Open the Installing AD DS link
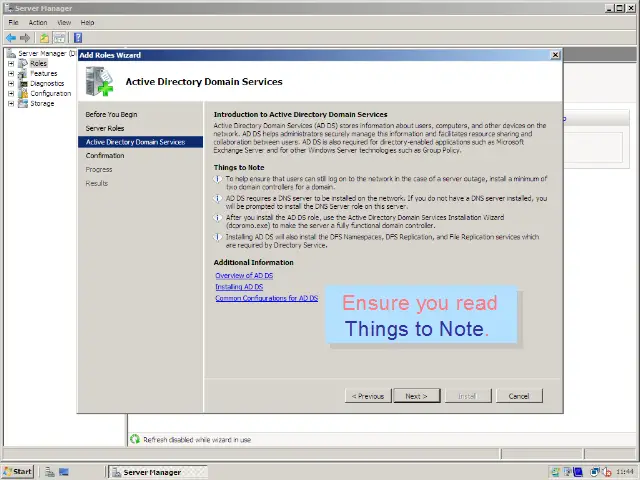Image resolution: width=640 pixels, height=480 pixels. [x=239, y=287]
